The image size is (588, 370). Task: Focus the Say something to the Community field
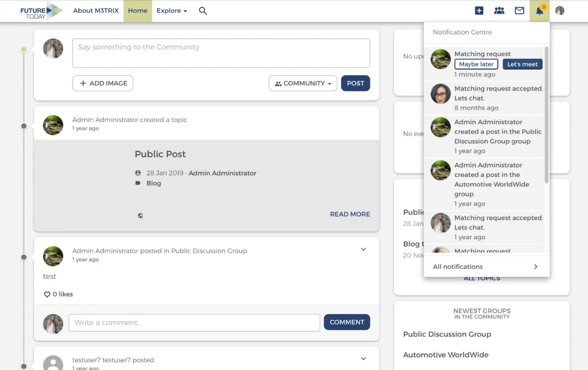[221, 53]
